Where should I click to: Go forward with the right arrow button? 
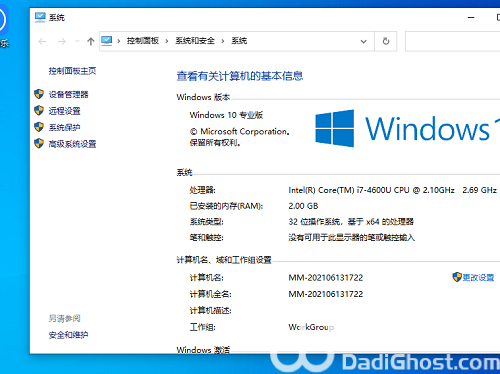[x=62, y=41]
